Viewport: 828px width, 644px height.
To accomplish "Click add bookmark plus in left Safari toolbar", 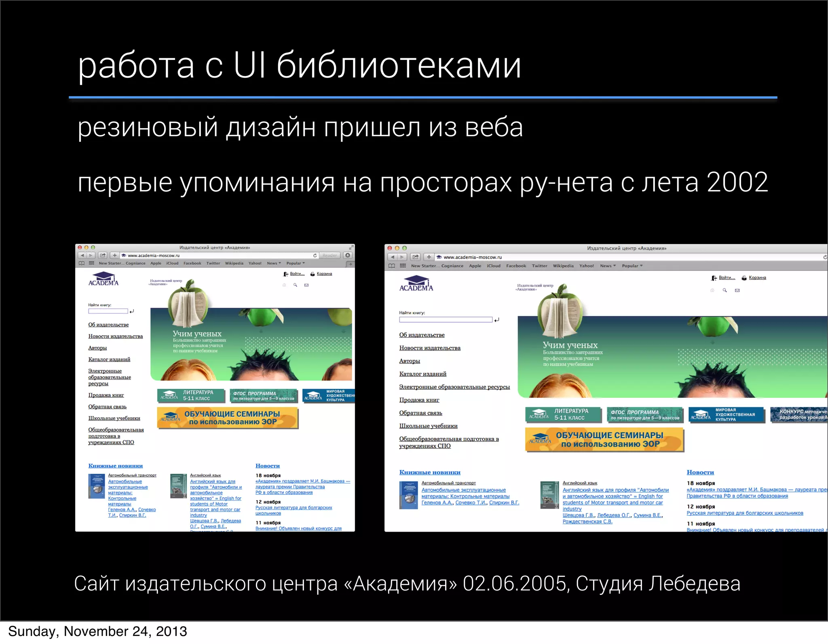I will point(115,255).
